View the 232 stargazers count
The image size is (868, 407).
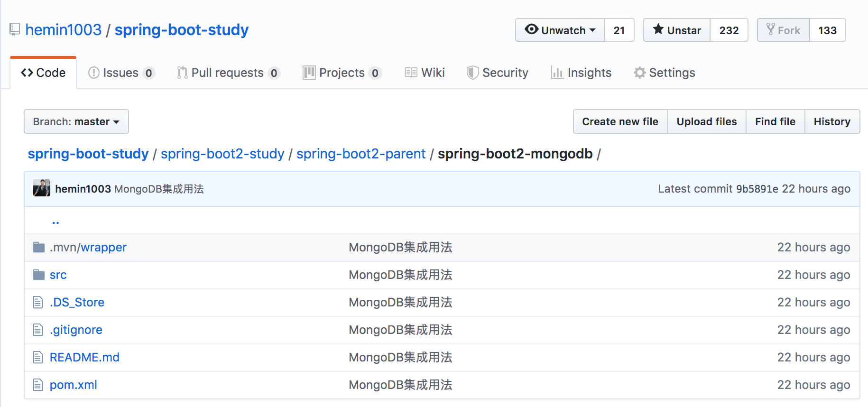729,30
